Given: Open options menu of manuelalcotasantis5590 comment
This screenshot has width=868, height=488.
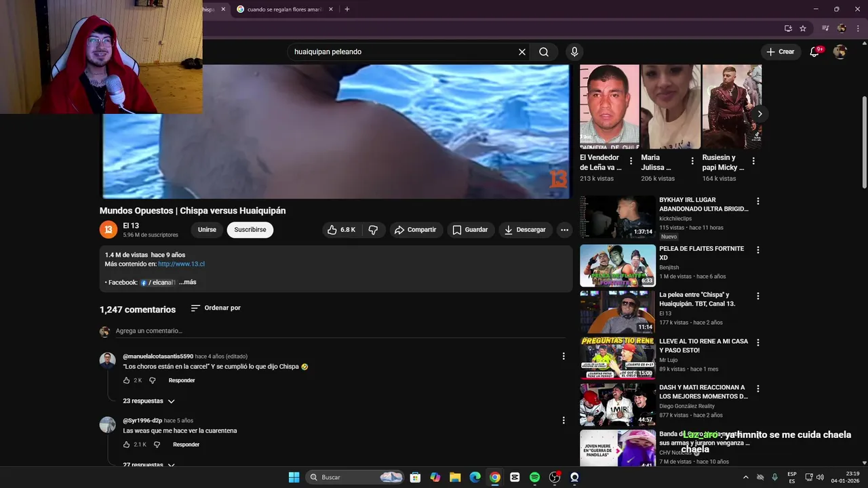Looking at the screenshot, I should pyautogui.click(x=563, y=357).
